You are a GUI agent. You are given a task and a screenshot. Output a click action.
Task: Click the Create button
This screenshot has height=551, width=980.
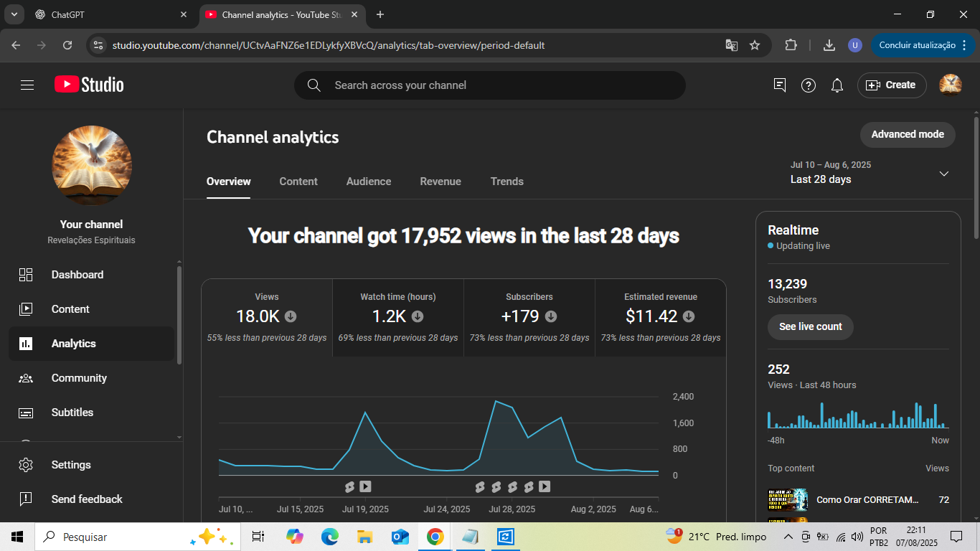(x=892, y=85)
